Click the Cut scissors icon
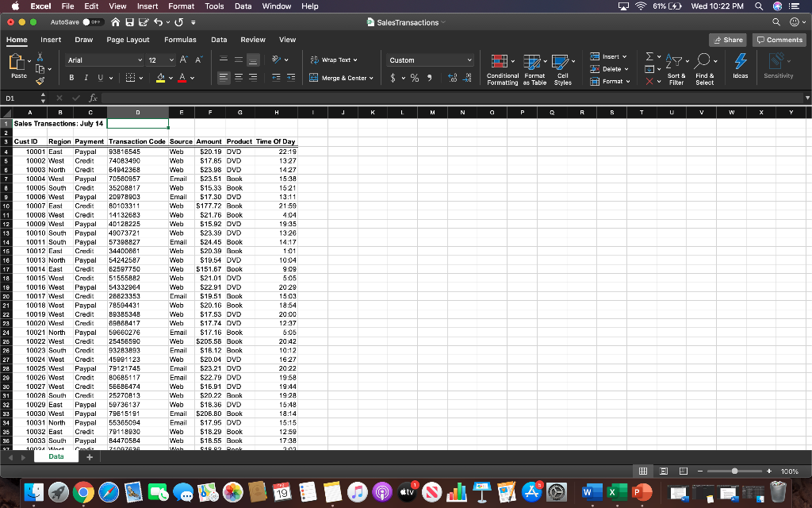The image size is (812, 508). [40, 56]
